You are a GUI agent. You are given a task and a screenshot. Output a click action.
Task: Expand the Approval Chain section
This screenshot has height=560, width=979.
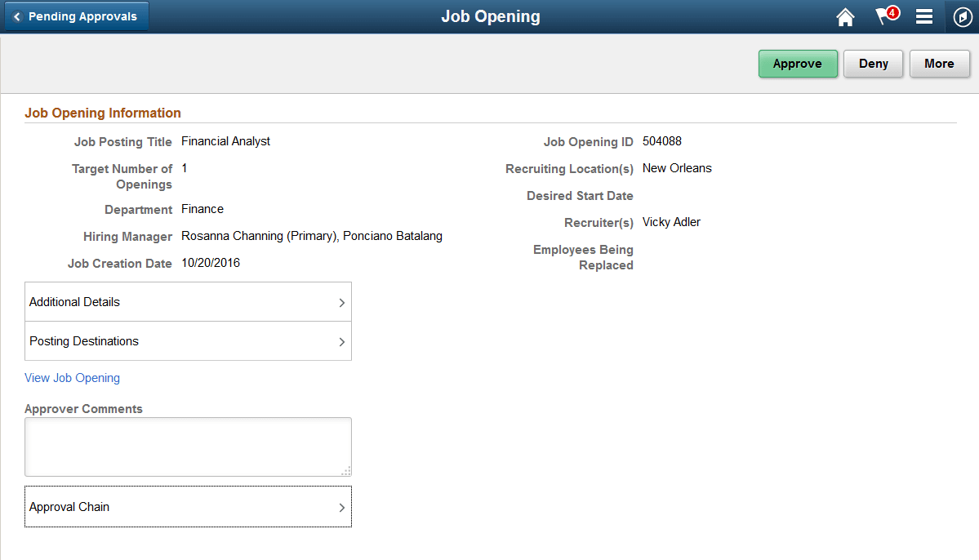click(x=187, y=506)
